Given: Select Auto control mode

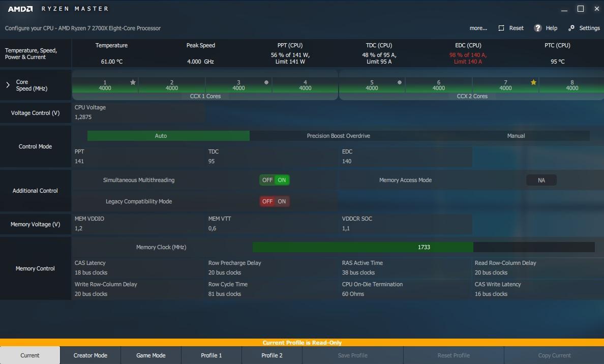Looking at the screenshot, I should pos(168,136).
